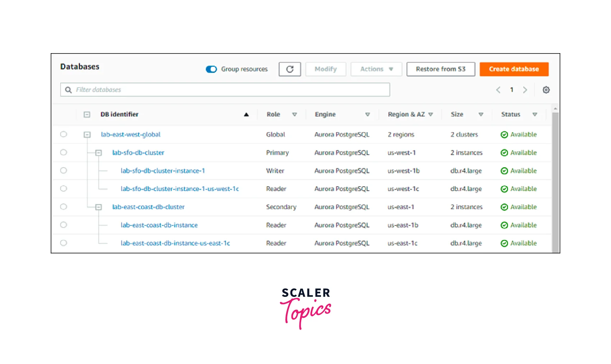The image size is (611, 364).
Task: Open table preferences gear icon
Action: [x=546, y=90]
